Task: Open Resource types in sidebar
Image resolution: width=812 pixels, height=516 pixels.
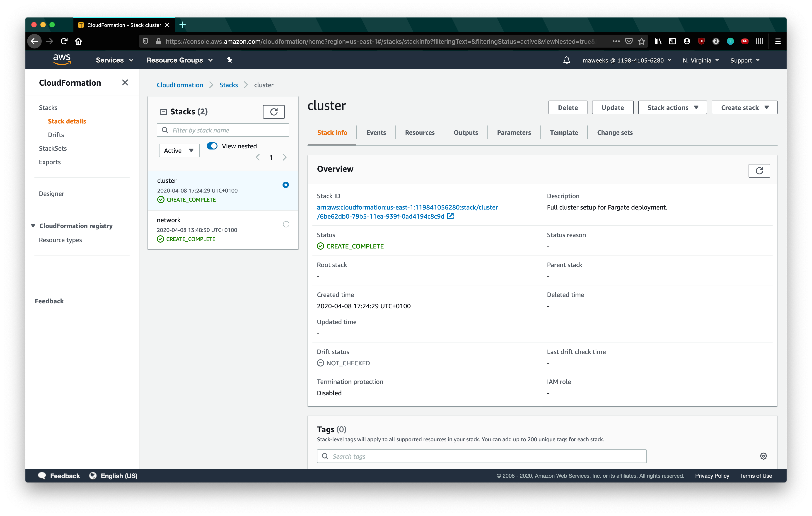Action: (x=60, y=240)
